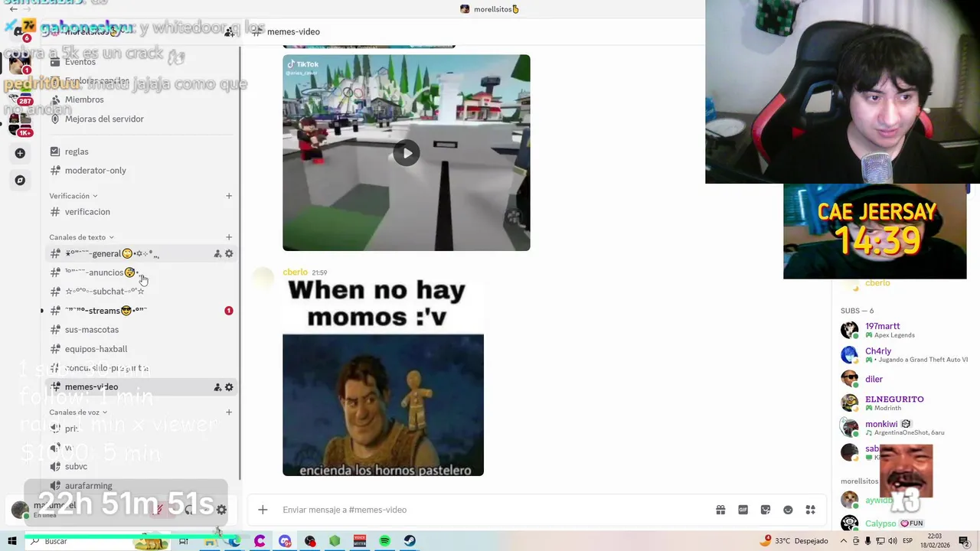Screen dimensions: 980x551
Task: Edit the general channel settings gear
Action: tap(229, 254)
